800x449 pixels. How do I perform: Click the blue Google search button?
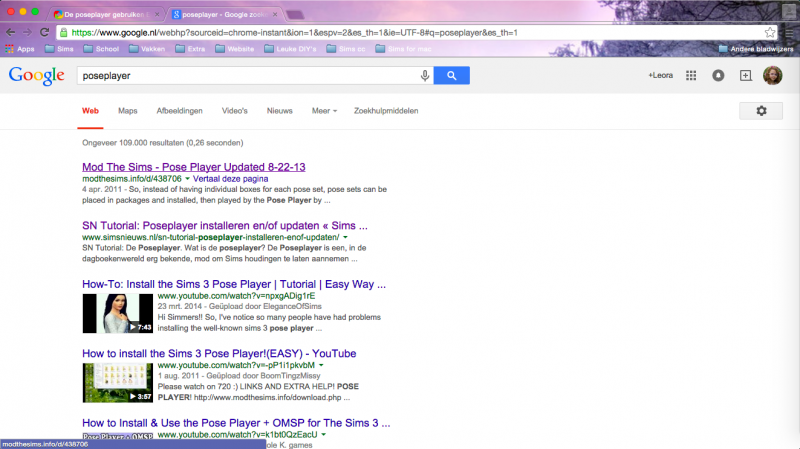(x=452, y=76)
